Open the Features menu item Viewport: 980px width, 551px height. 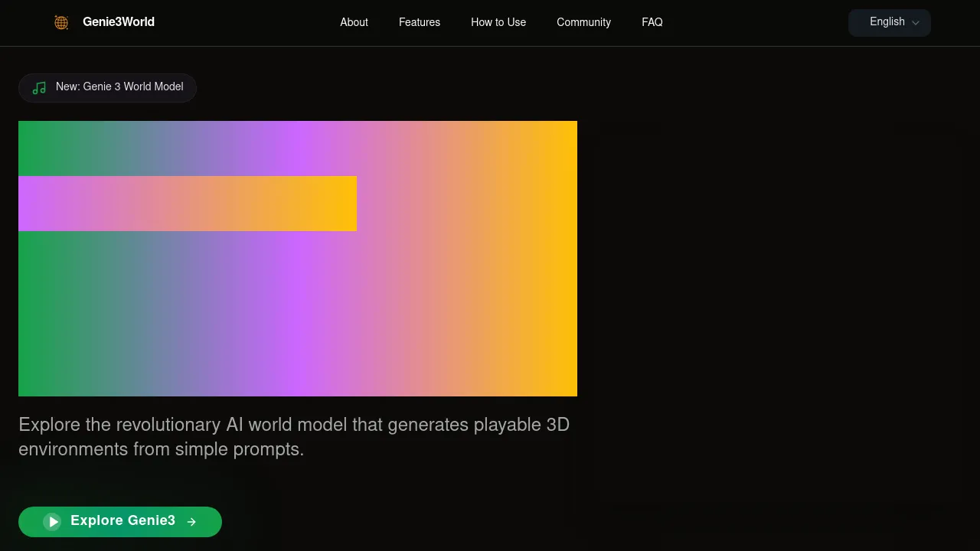(x=420, y=22)
